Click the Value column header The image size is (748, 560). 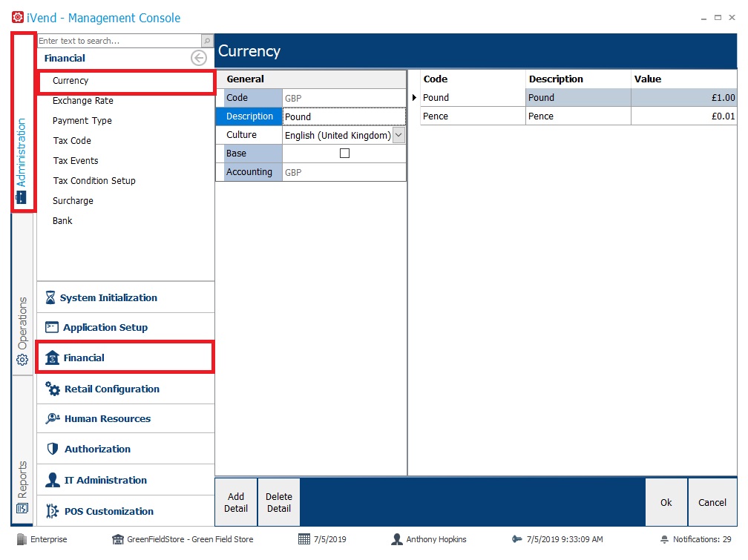click(x=683, y=79)
